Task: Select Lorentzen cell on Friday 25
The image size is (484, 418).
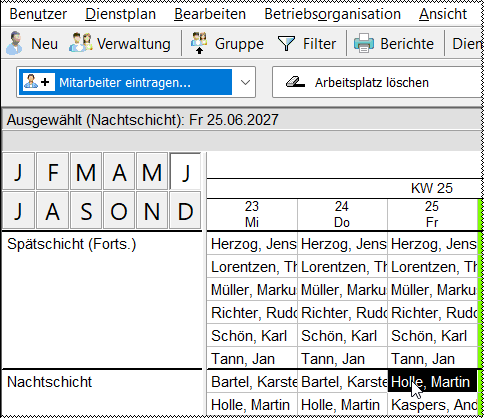Action: click(x=432, y=267)
